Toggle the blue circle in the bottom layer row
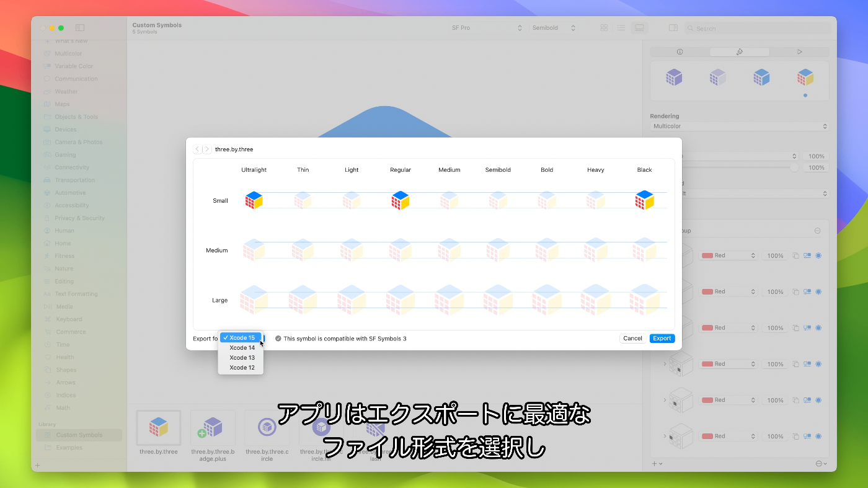This screenshot has width=868, height=488. coord(818,436)
